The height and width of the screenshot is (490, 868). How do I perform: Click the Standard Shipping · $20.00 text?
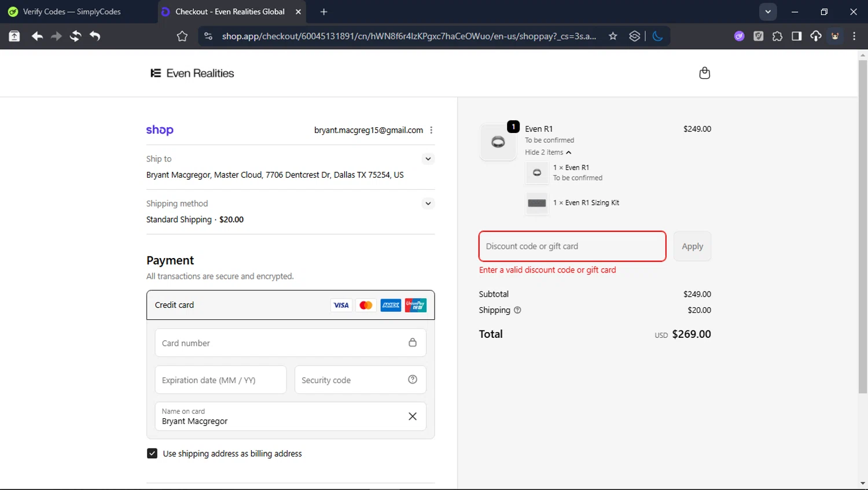(x=195, y=219)
